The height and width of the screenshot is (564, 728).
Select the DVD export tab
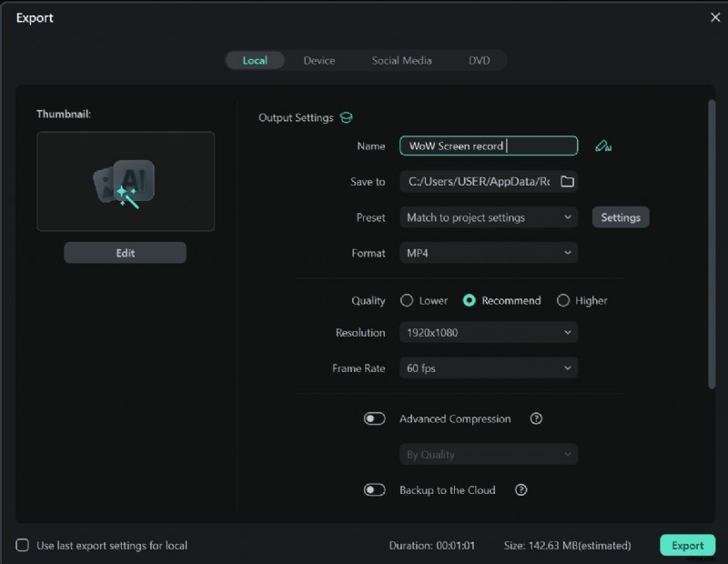point(480,60)
